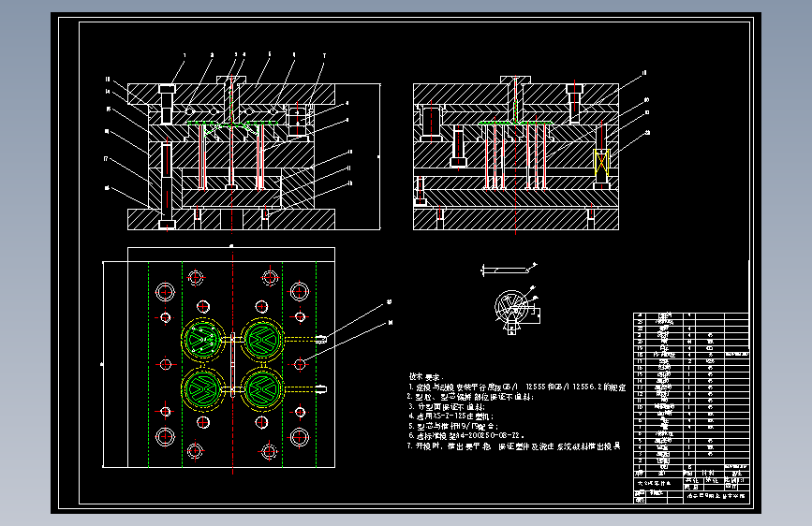
Task: Select the note mentioning XS-Z-125 injection machine
Action: (450, 416)
